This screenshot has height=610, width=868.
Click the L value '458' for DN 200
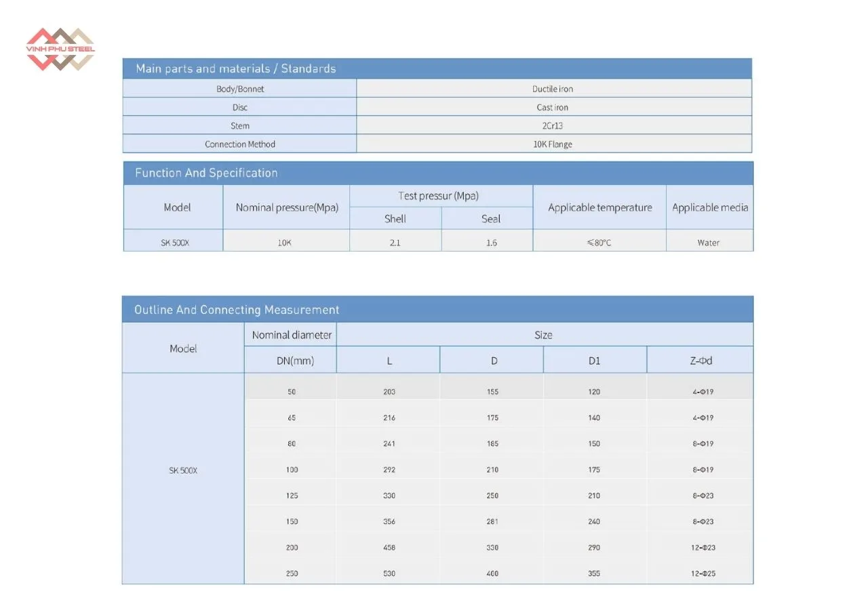389,548
